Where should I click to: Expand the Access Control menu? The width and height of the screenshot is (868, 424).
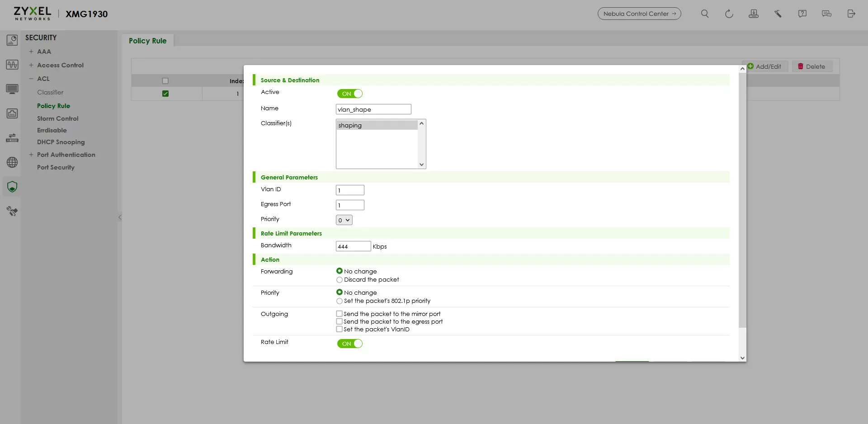[31, 65]
